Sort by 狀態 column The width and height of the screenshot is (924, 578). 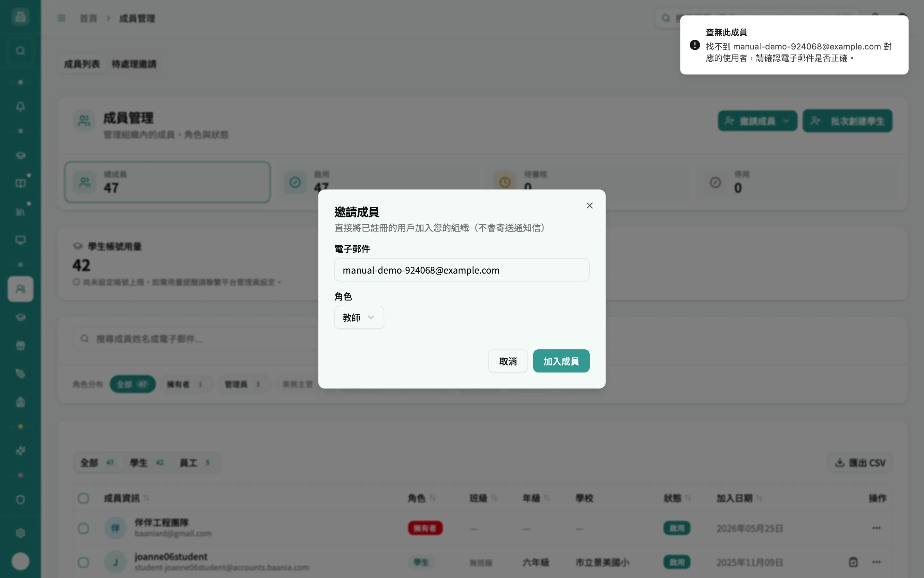point(677,498)
